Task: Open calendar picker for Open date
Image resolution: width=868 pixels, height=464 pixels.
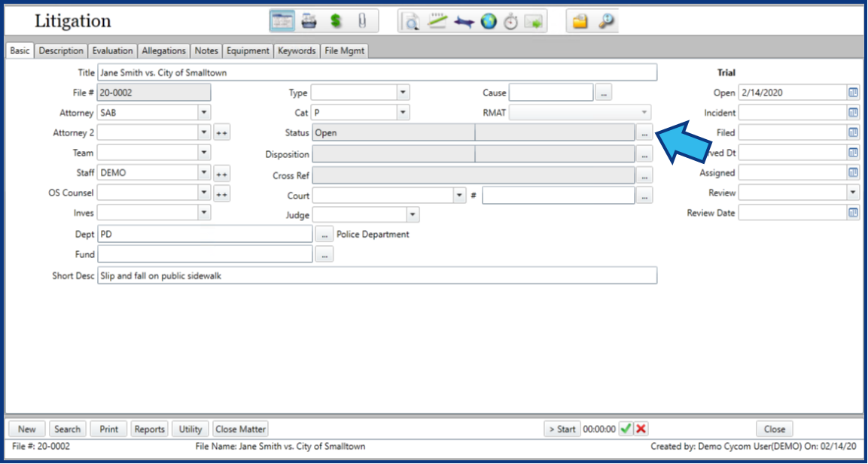Action: [853, 93]
